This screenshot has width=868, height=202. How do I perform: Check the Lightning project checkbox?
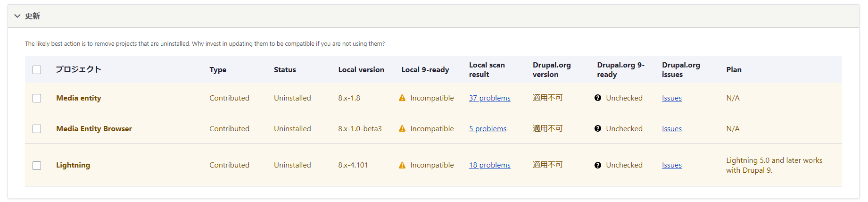pos(37,166)
